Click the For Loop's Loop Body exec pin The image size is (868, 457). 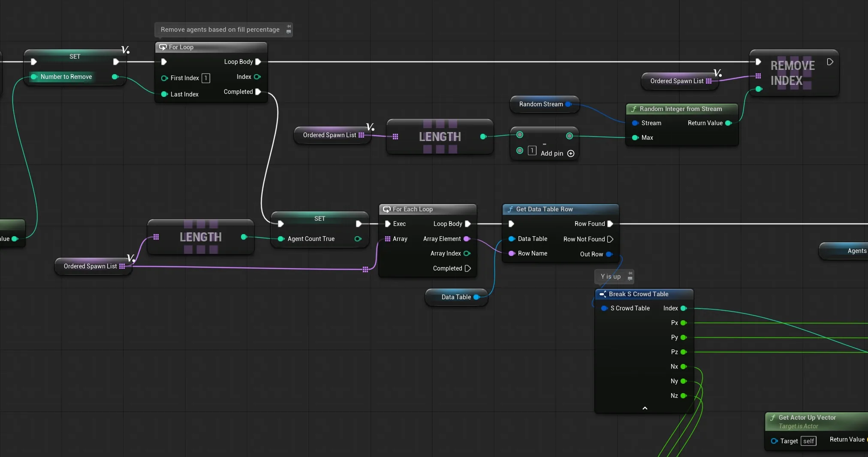[x=258, y=62]
